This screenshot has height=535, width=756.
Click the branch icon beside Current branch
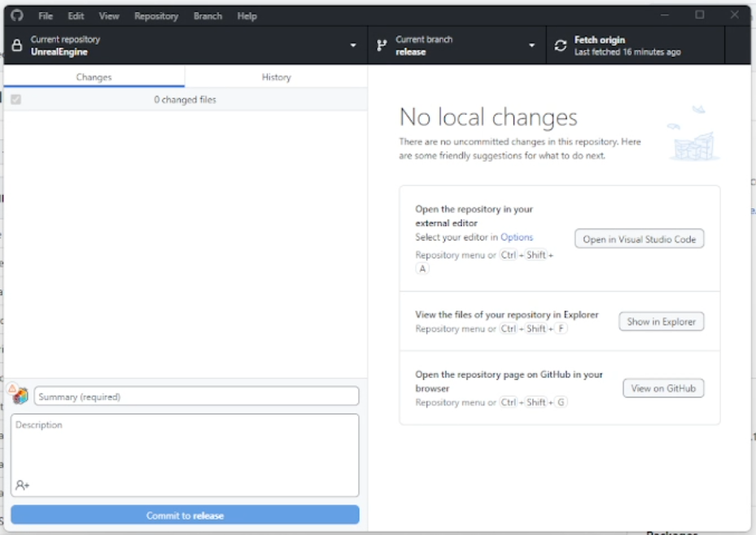click(382, 46)
